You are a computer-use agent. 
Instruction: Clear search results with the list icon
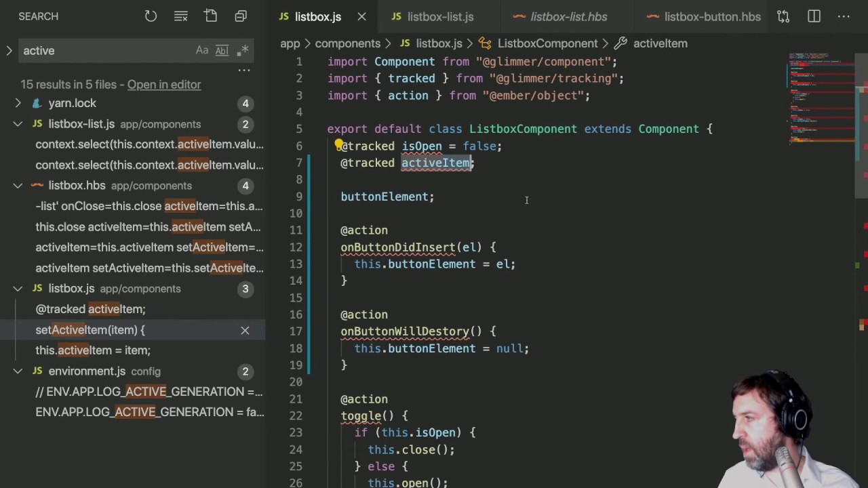pos(180,16)
